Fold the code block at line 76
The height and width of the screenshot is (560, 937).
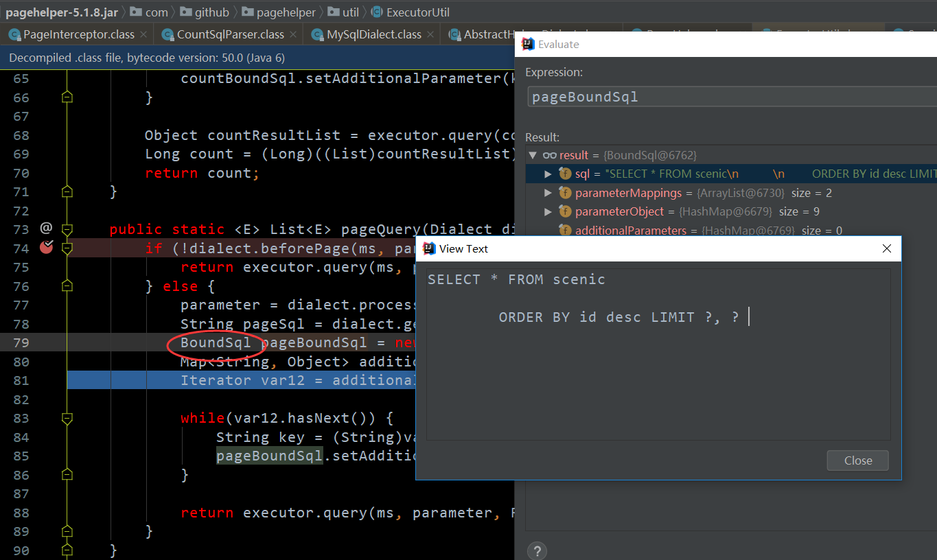click(x=67, y=285)
